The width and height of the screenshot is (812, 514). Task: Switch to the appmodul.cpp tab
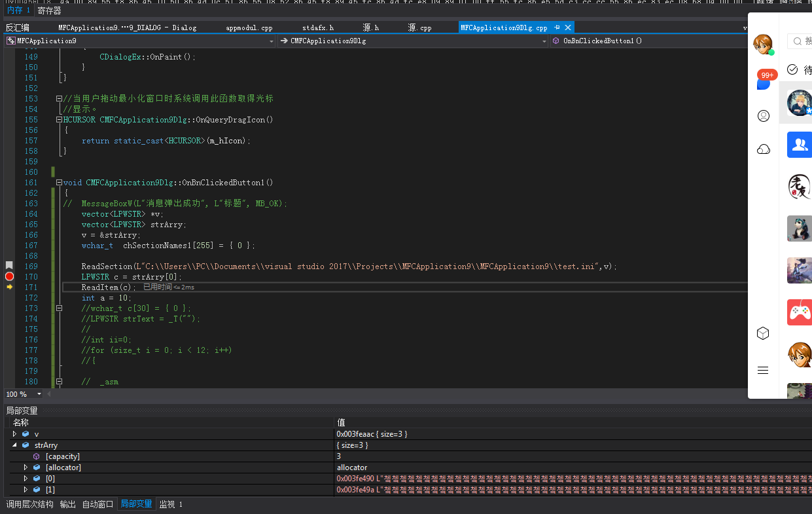point(249,28)
